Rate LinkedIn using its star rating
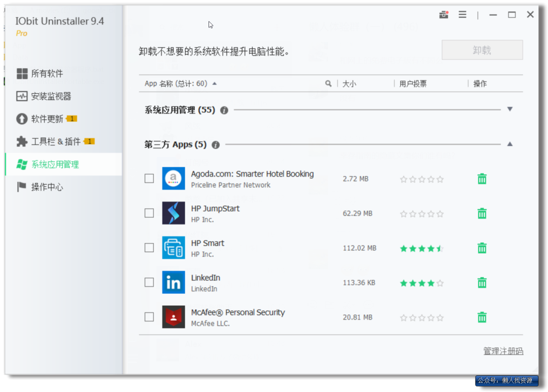Screen dimensions: 548x392 coord(422,283)
